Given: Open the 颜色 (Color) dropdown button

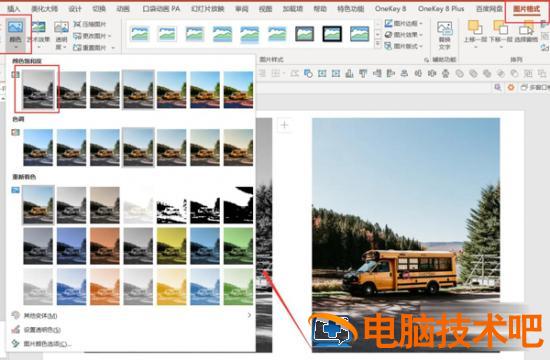Looking at the screenshot, I should pyautogui.click(x=15, y=34).
